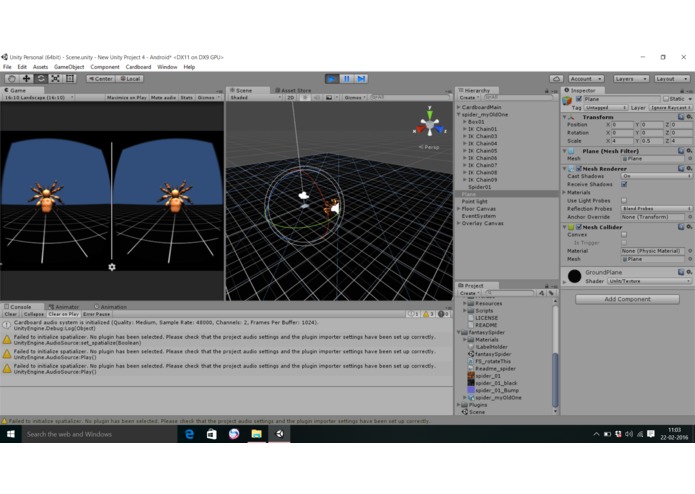Click the console Collapse button
This screenshot has width=695, height=494.
[34, 314]
